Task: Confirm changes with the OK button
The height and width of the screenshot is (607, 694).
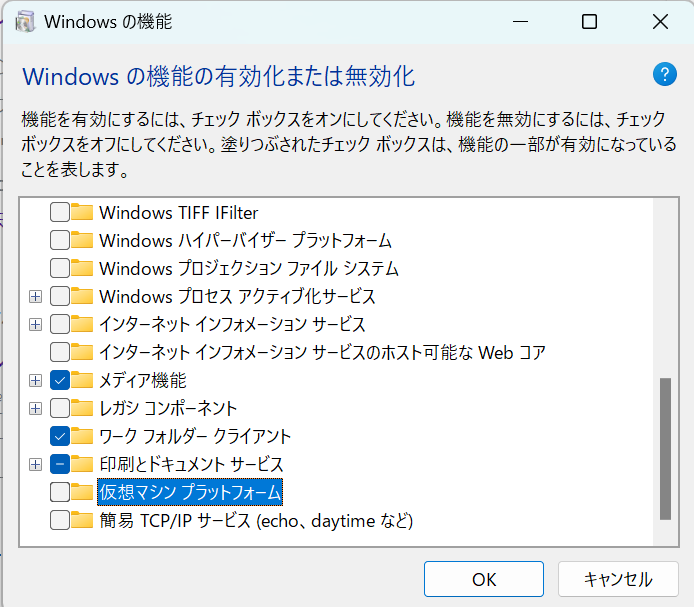Action: click(484, 579)
